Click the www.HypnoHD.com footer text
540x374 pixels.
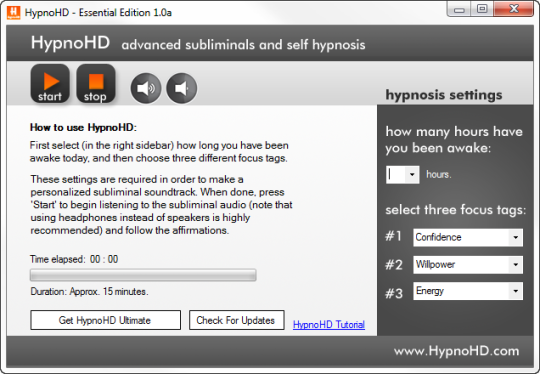pyautogui.click(x=457, y=351)
